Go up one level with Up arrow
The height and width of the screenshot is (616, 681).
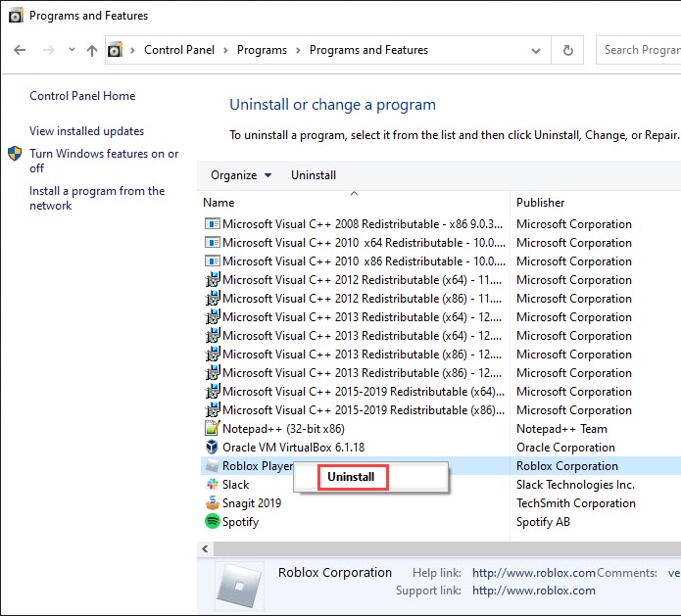point(92,50)
